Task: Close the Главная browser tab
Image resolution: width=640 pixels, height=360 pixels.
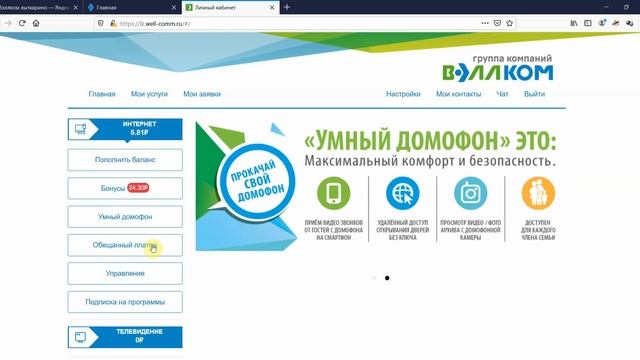Action: coord(173,7)
